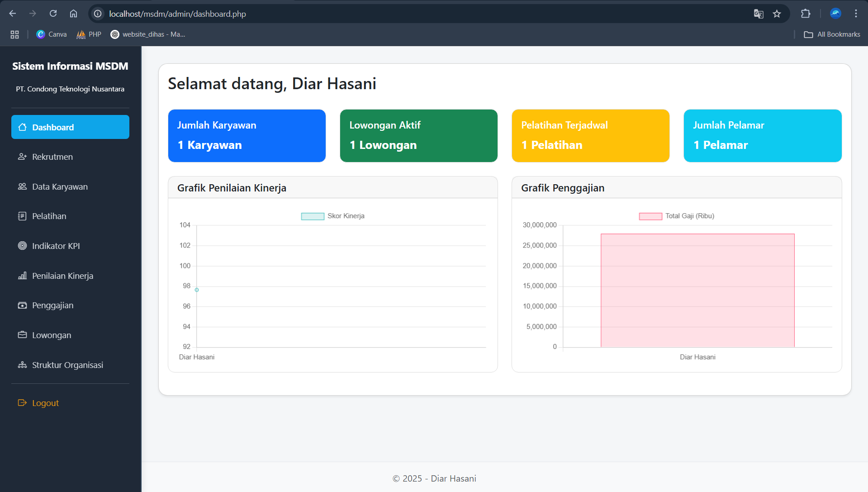
Task: Bookmark this page with the star icon
Action: tap(777, 14)
